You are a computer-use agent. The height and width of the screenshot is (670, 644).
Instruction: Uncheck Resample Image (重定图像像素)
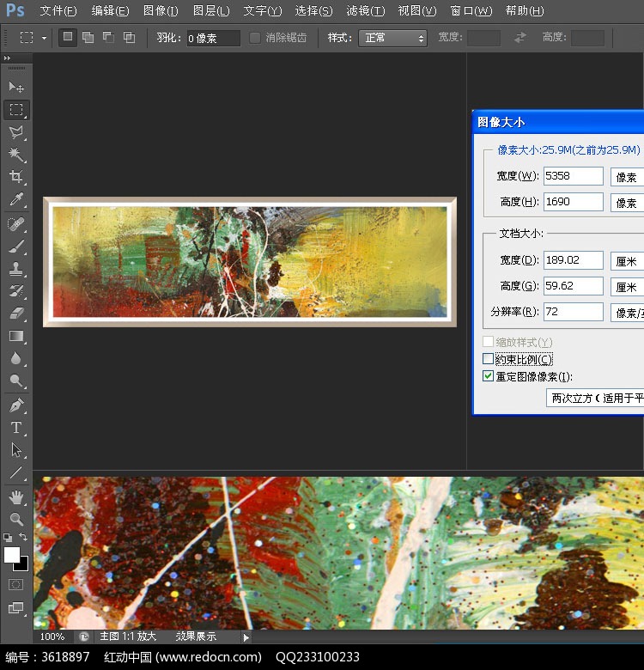pyautogui.click(x=488, y=376)
